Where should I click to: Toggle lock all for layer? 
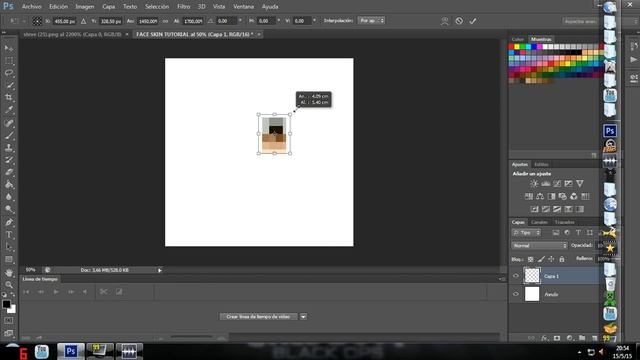[562, 259]
